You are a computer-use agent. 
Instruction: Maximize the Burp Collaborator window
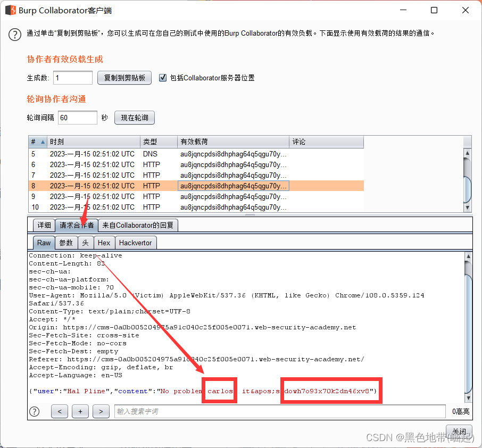[x=434, y=10]
